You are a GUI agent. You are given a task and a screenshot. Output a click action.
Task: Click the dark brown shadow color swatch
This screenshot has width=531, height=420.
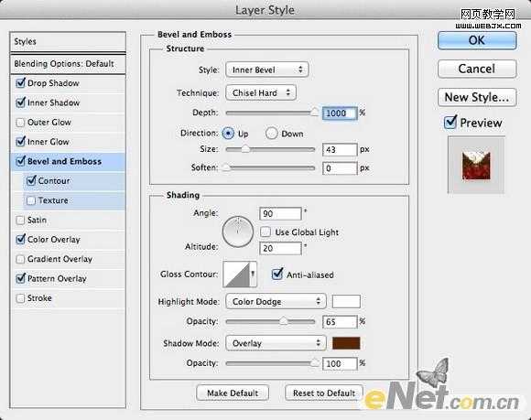[x=346, y=343]
